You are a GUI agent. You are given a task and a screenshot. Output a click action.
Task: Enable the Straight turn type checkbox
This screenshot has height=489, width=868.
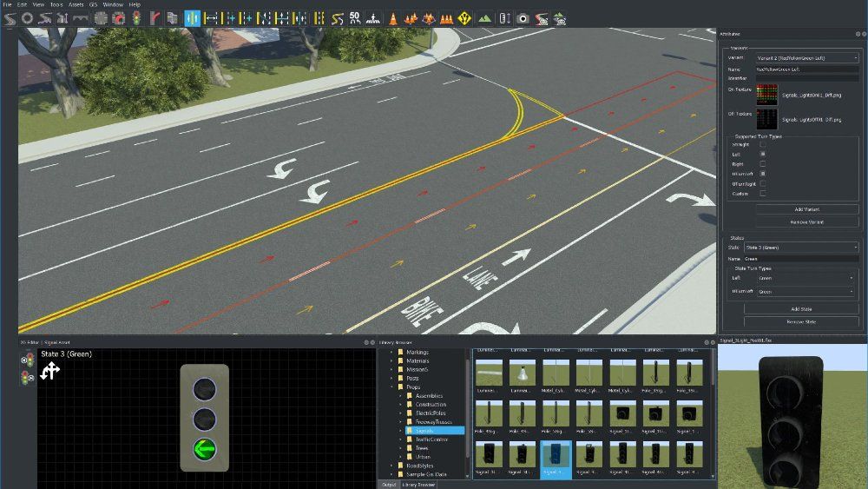(x=763, y=144)
